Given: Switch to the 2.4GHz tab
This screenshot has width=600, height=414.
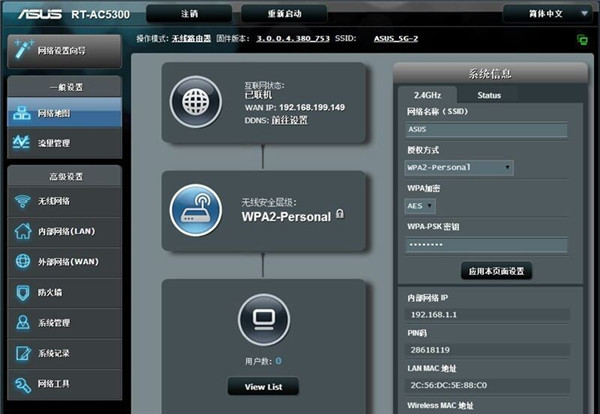Looking at the screenshot, I should coord(427,95).
